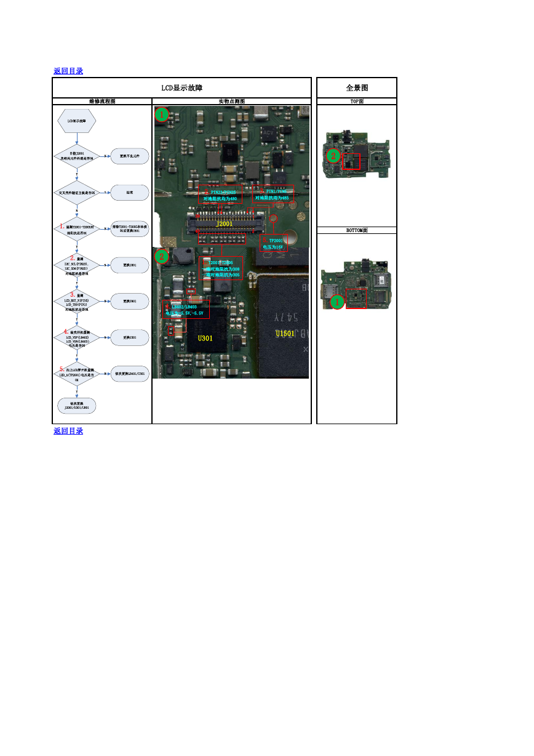Click the final 依次更换 J2001/U301/U801 box
The width and height of the screenshot is (534, 756).
pyautogui.click(x=77, y=405)
